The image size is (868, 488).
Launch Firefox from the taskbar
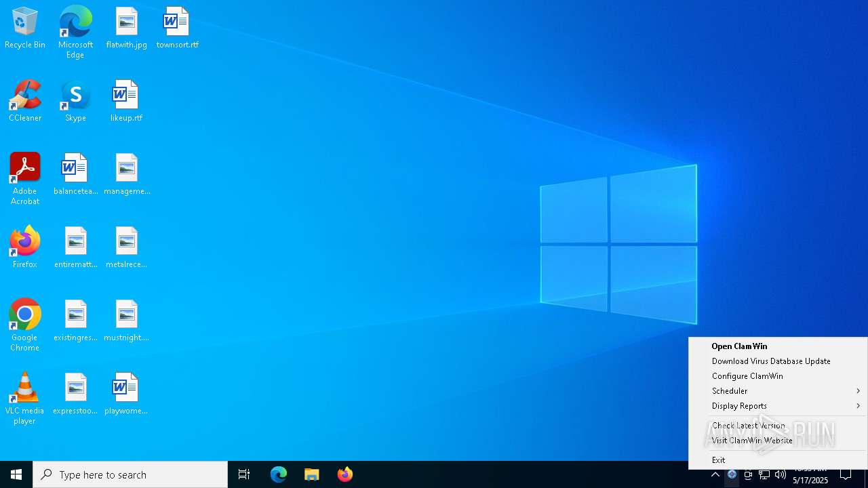pyautogui.click(x=345, y=474)
